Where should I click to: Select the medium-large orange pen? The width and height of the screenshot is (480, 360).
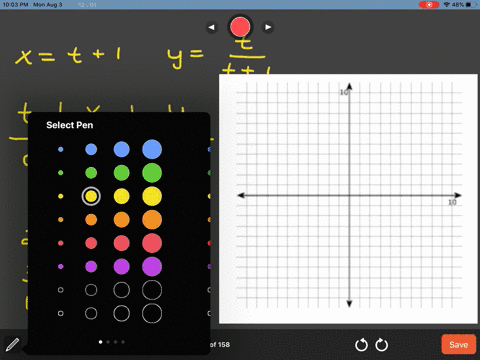point(122,220)
